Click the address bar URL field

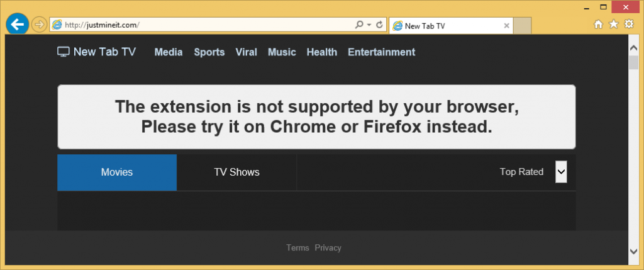click(x=208, y=25)
